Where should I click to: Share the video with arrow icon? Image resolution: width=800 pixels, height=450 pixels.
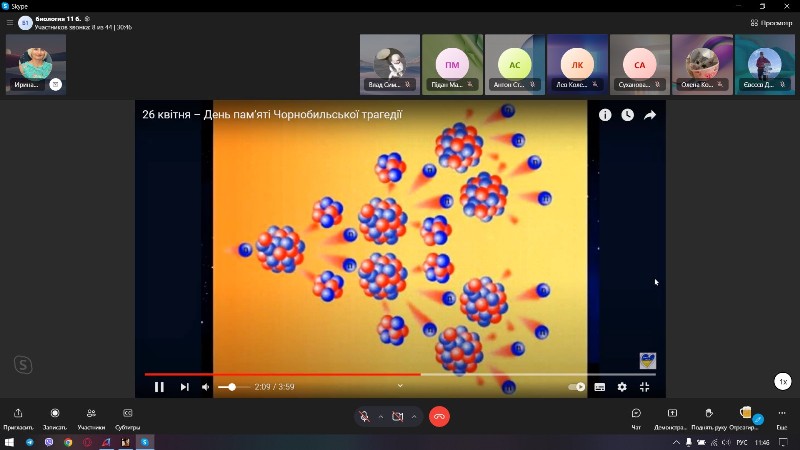tap(650, 115)
